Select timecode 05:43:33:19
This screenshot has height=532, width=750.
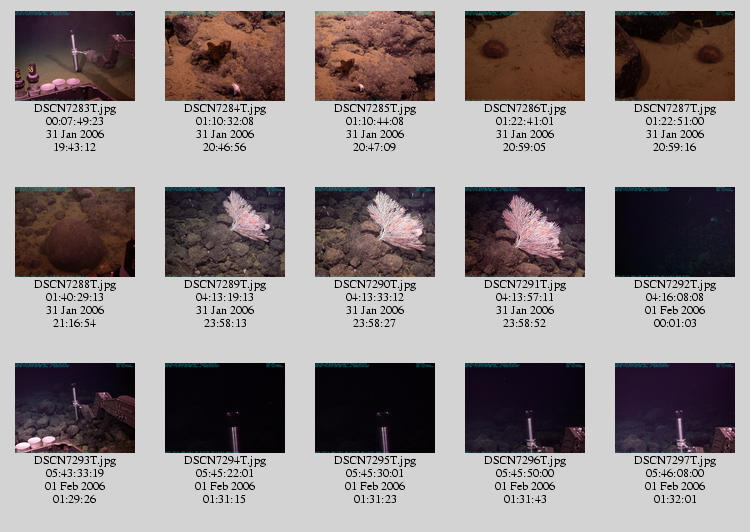(x=75, y=473)
